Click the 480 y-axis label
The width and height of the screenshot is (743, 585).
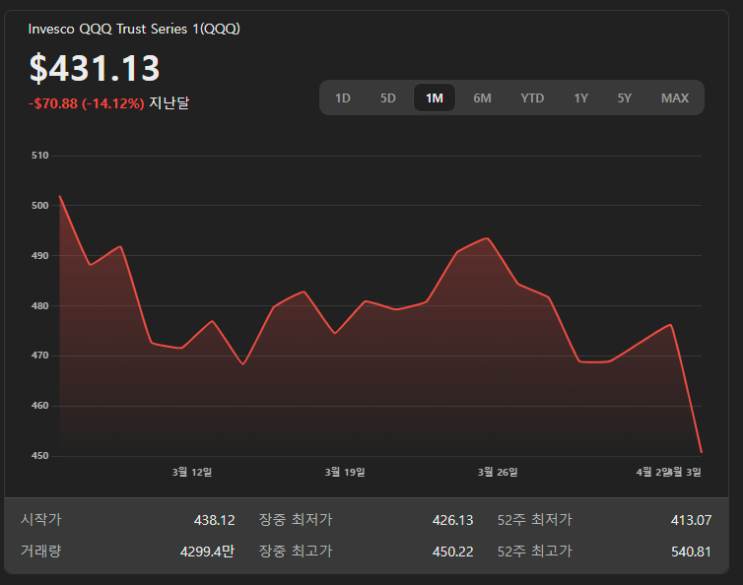click(40, 306)
